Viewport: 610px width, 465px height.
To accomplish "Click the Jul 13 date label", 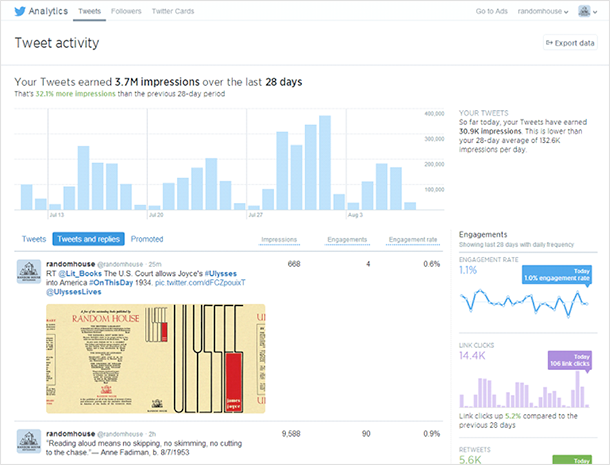I will 57,215.
